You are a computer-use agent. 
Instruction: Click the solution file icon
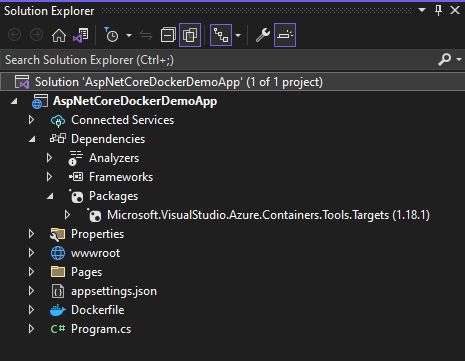click(x=22, y=82)
